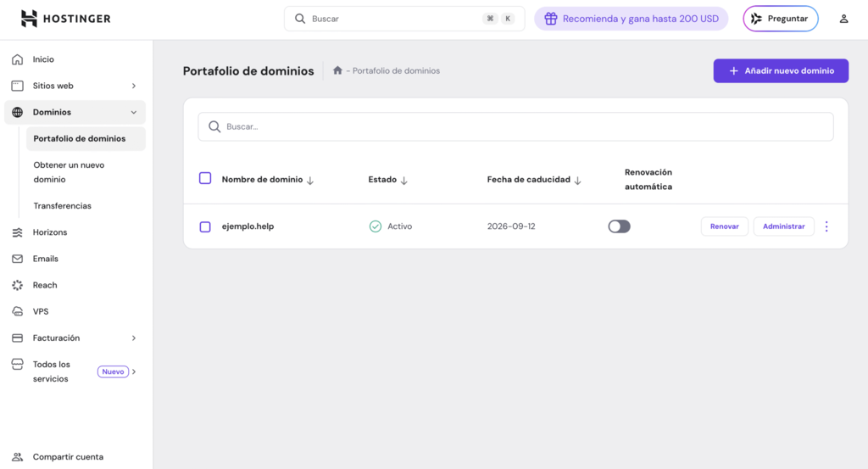Screen dimensions: 868x469
Task: Click the Portafolio de dominios breadcrumb link
Action: (396, 71)
